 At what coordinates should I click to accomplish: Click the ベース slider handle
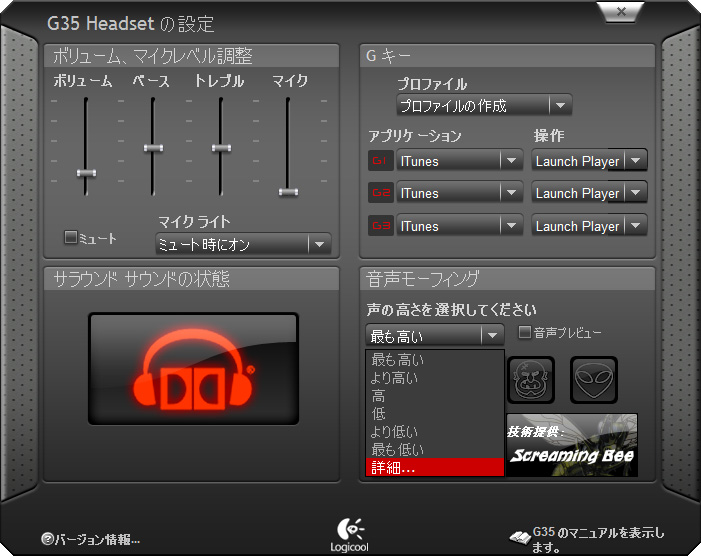tap(153, 148)
